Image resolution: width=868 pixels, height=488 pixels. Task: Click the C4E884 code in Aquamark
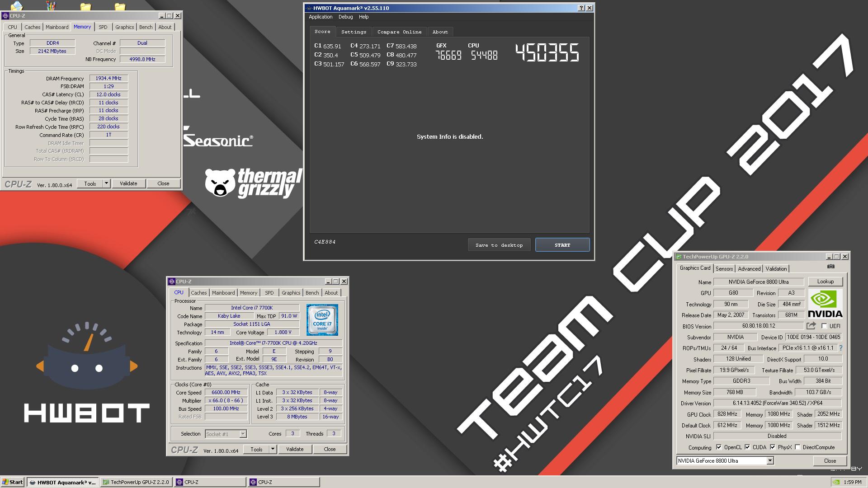(x=325, y=242)
